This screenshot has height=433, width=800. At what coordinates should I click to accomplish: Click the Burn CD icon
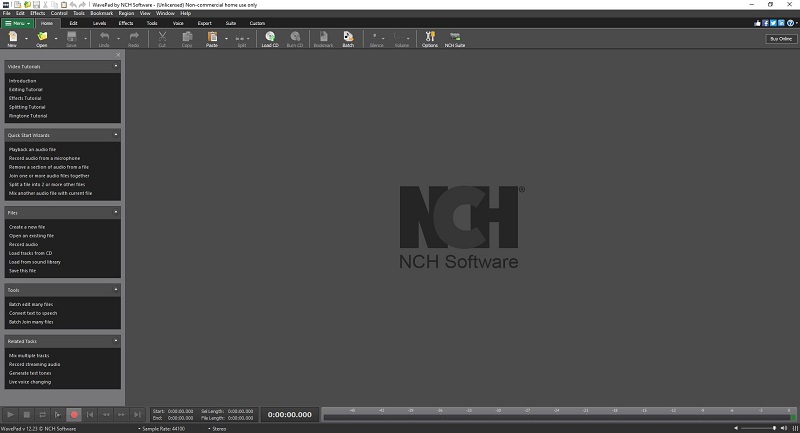pyautogui.click(x=295, y=36)
